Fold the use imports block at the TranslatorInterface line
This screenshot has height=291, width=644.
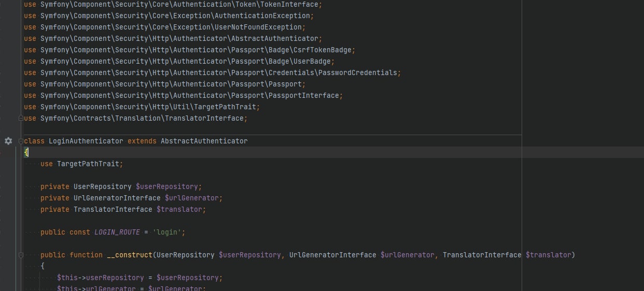(21, 118)
